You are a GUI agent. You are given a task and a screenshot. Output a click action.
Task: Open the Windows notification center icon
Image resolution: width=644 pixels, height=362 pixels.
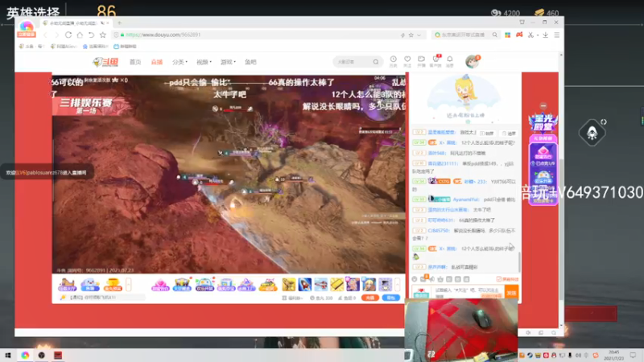[633, 355]
